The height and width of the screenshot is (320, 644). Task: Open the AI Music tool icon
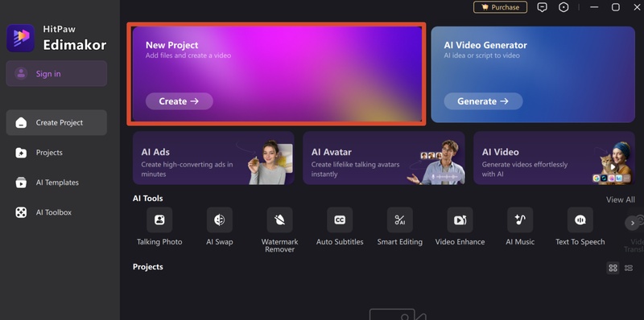[x=520, y=219]
